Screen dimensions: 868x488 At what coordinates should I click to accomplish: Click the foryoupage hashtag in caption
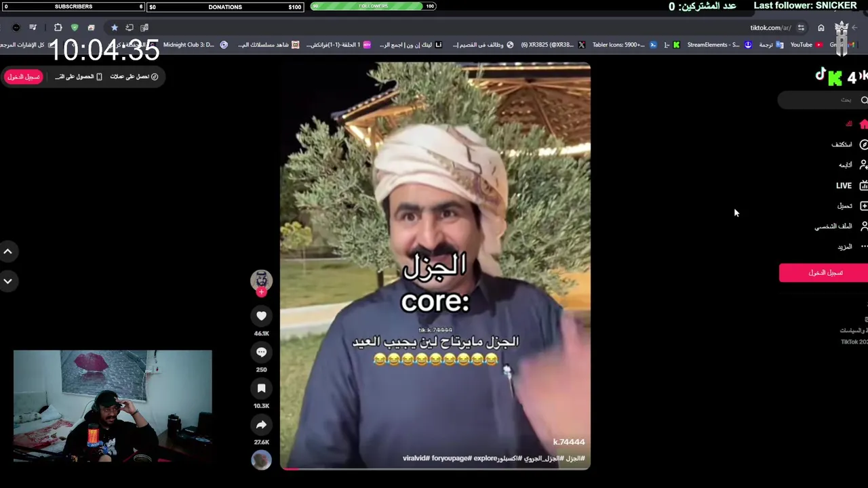point(450,458)
